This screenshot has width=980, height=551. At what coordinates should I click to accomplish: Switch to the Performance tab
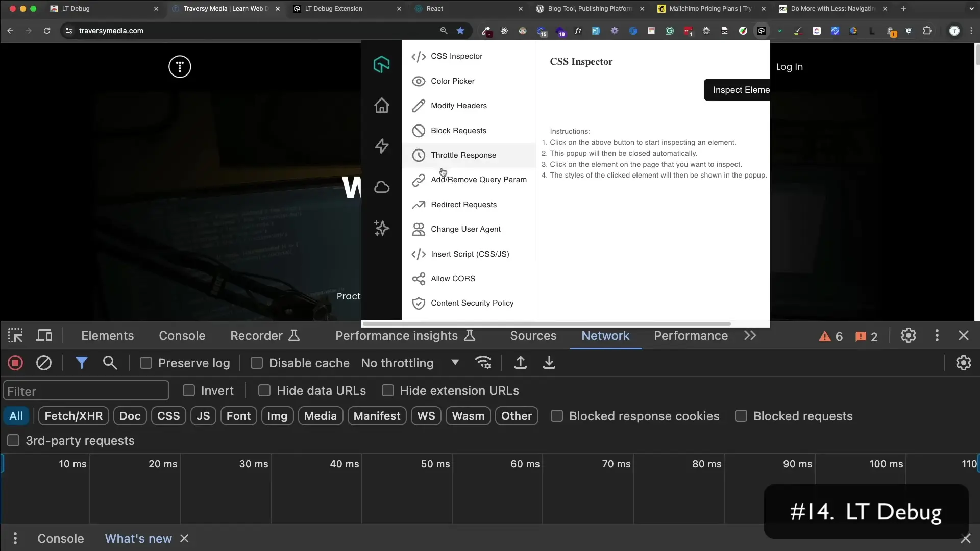691,336
